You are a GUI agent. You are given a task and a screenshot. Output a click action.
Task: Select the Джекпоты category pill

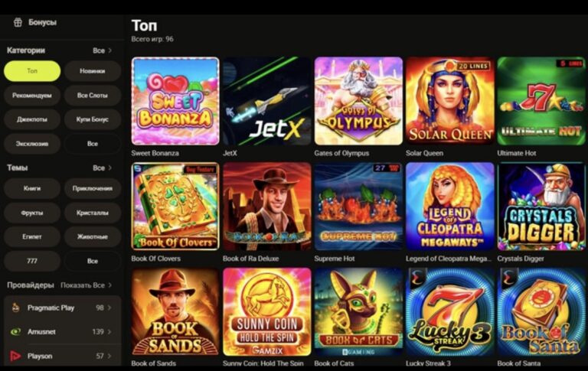pos(32,119)
